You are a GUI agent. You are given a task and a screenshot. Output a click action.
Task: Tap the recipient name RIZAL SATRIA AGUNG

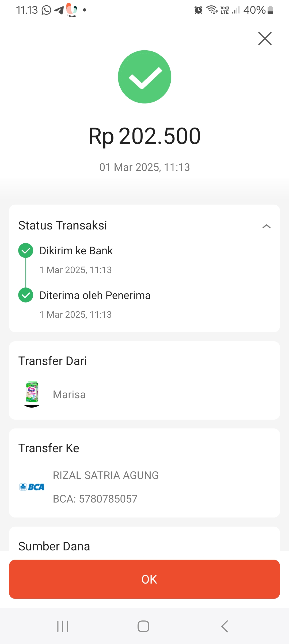[106, 475]
